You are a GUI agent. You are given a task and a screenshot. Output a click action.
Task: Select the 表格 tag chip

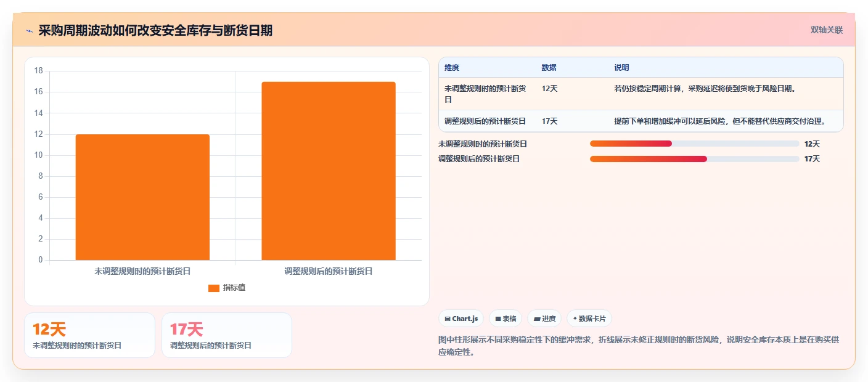click(x=506, y=319)
